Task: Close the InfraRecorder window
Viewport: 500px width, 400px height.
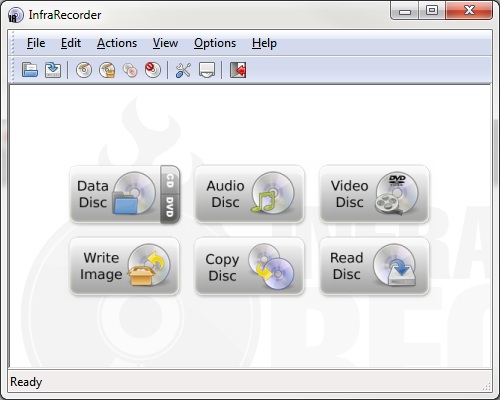Action: point(469,11)
